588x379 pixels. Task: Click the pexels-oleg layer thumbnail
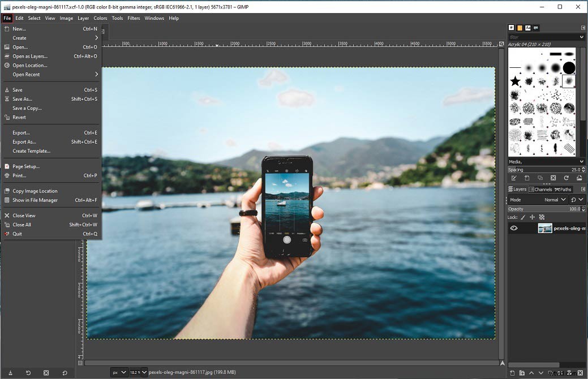point(545,228)
